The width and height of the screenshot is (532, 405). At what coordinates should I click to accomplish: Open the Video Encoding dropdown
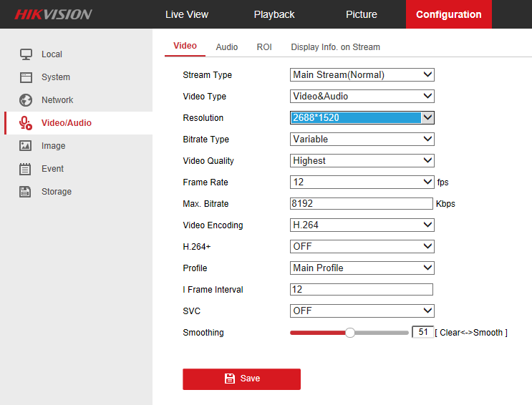[x=362, y=225]
